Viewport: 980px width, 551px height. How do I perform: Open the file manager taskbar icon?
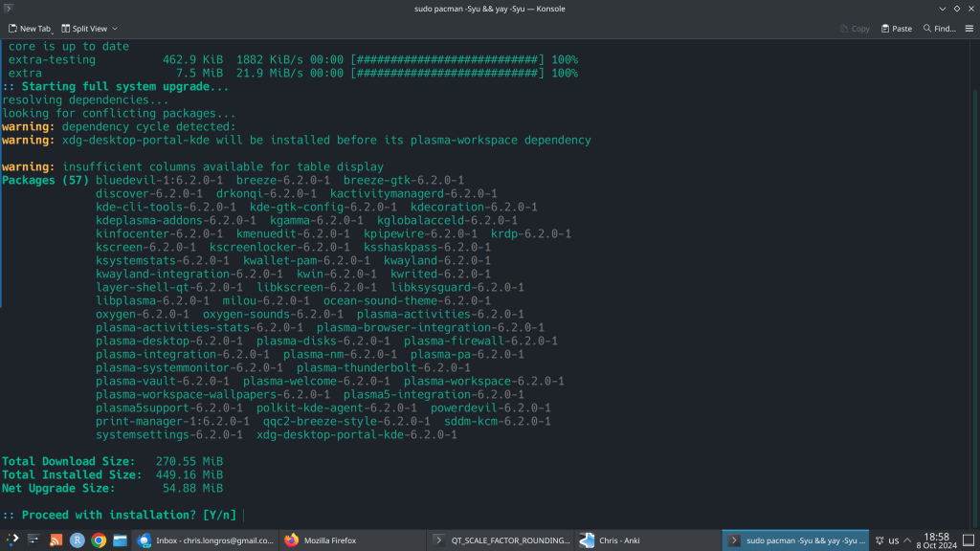[121, 540]
